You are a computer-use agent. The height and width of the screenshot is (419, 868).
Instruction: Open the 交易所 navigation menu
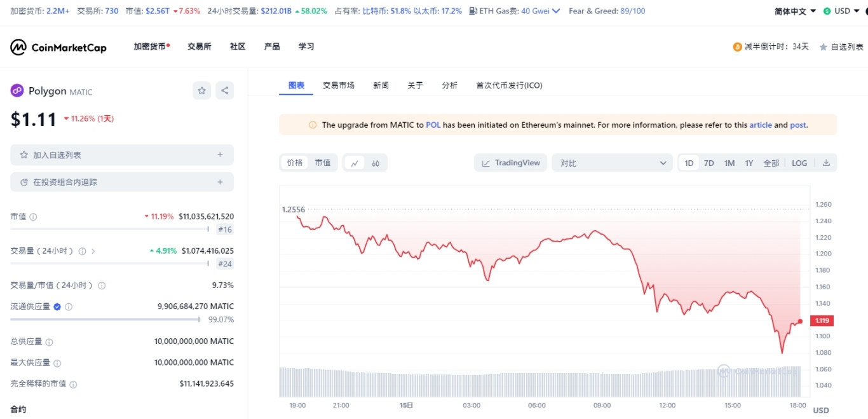tap(200, 46)
